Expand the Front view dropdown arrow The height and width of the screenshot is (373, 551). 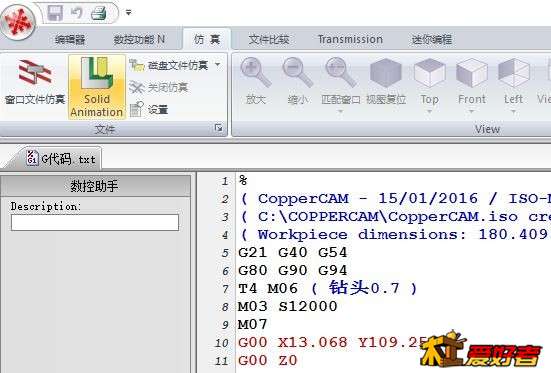point(471,112)
